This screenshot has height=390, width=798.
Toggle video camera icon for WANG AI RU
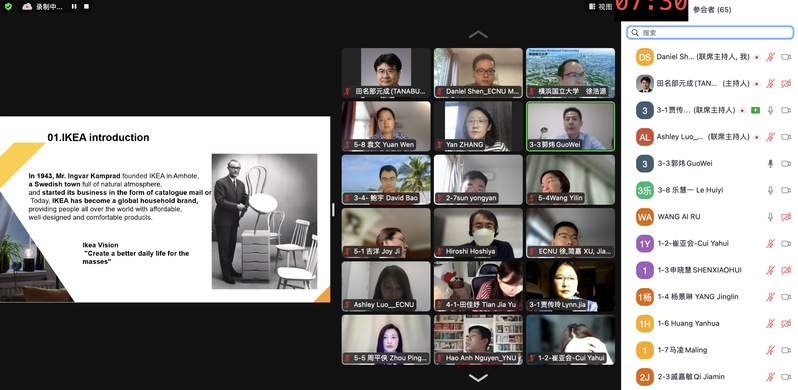click(786, 217)
